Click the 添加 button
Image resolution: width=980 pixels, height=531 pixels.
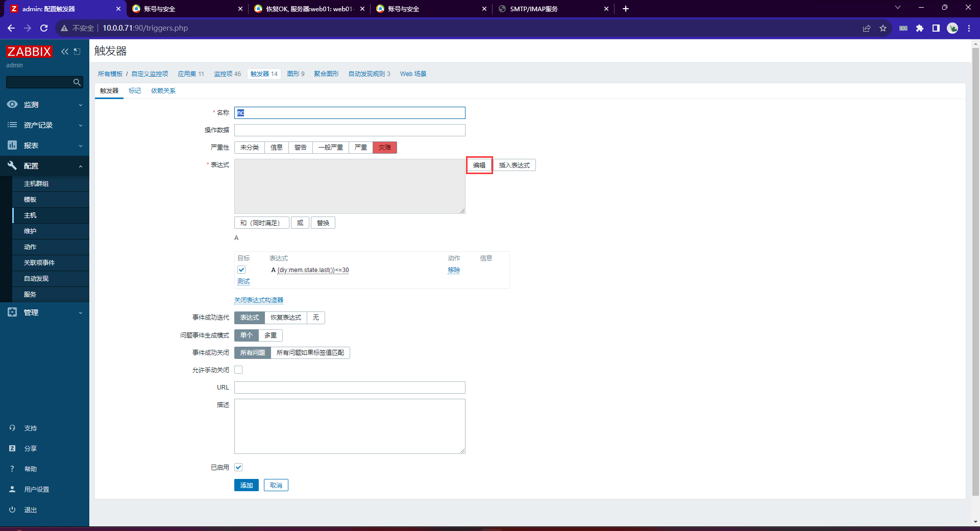pos(247,485)
